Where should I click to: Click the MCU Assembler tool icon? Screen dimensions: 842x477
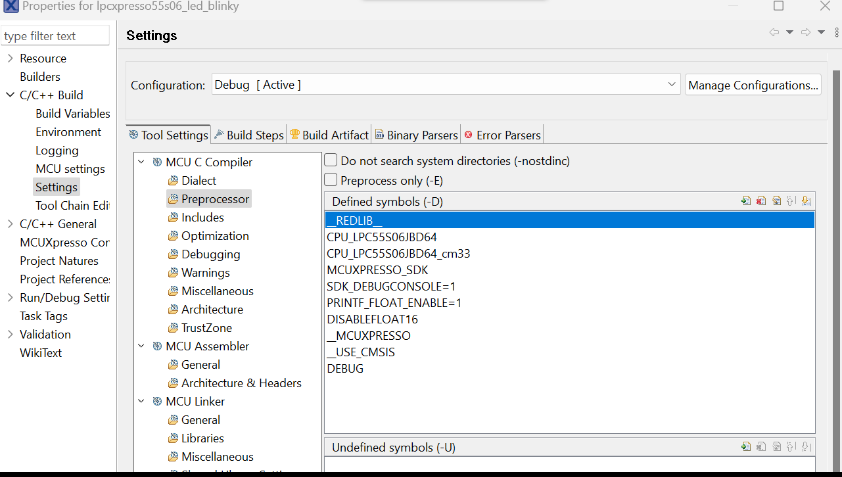[157, 346]
